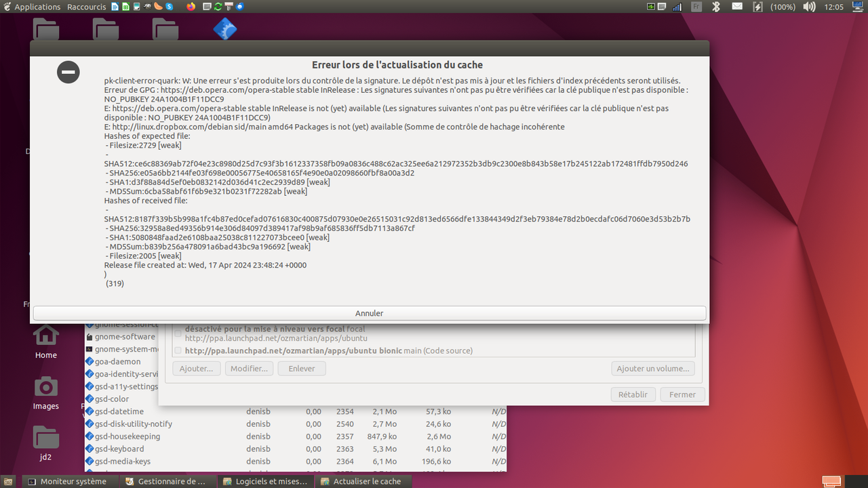Click PID 2354 in the gsd-datetime row
This screenshot has height=488, width=868.
tap(345, 411)
